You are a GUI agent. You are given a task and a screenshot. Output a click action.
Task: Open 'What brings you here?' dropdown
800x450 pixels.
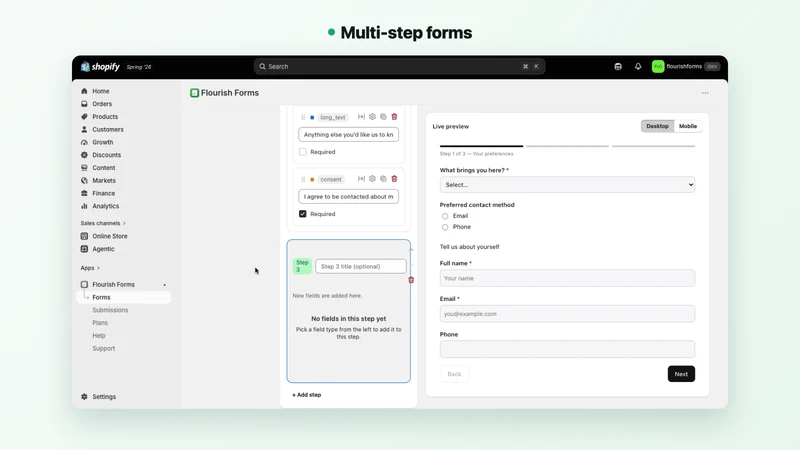click(567, 185)
